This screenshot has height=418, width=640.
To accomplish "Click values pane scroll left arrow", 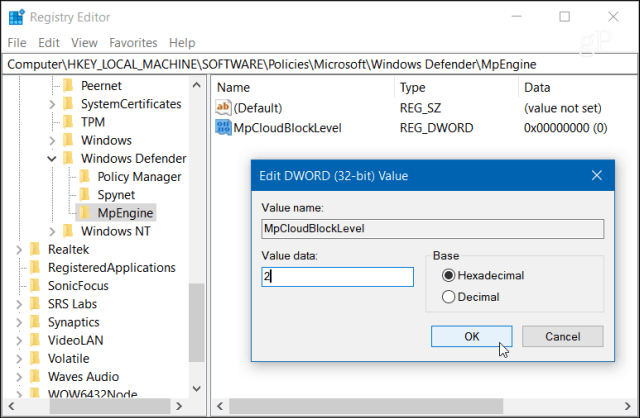I will (220, 406).
